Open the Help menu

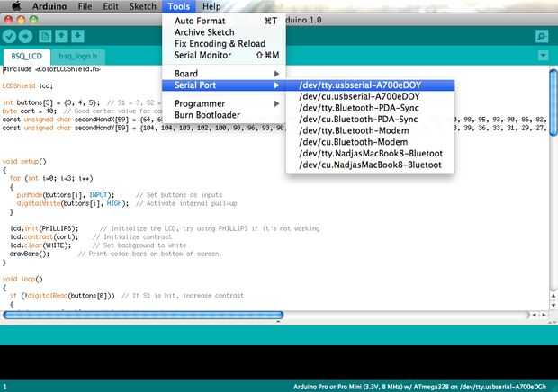(211, 6)
